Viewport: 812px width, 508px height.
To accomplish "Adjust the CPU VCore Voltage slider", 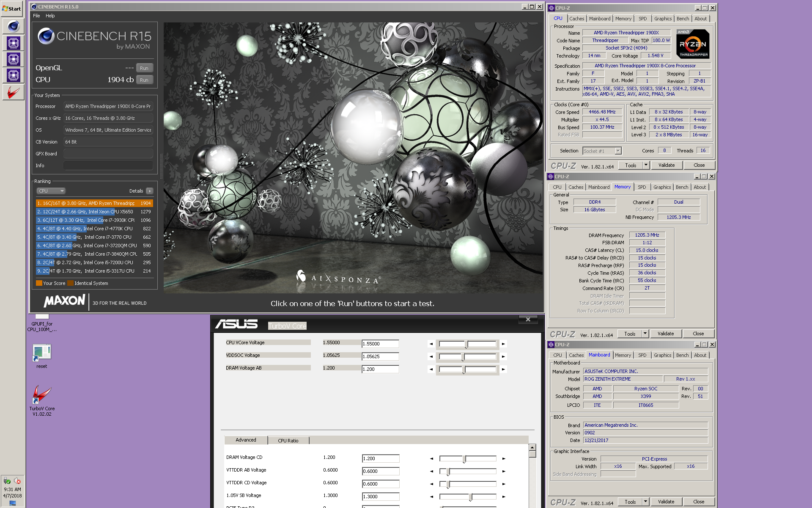I will tap(467, 344).
